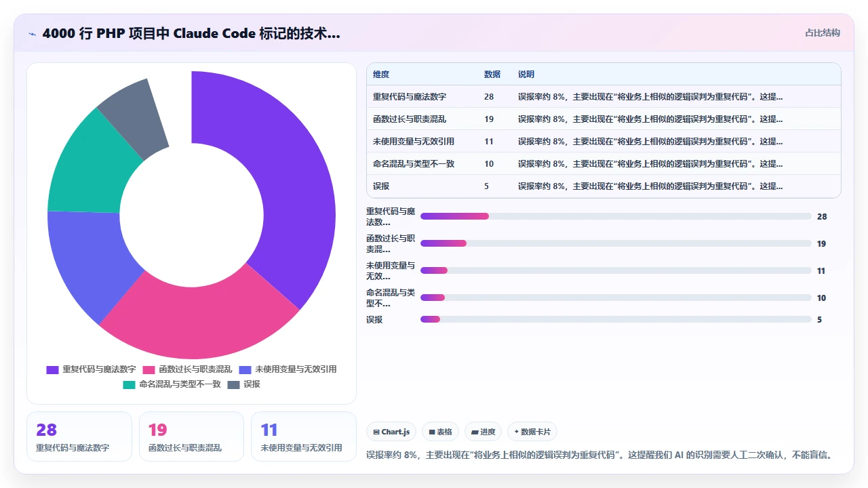Viewport: 868px width, 488px height.
Task: Toggle legend item 未使用变量与无效引用
Action: coord(288,369)
